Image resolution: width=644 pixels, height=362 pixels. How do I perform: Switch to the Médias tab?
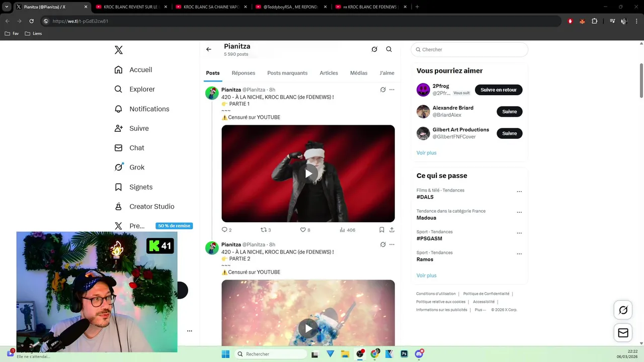pyautogui.click(x=359, y=73)
